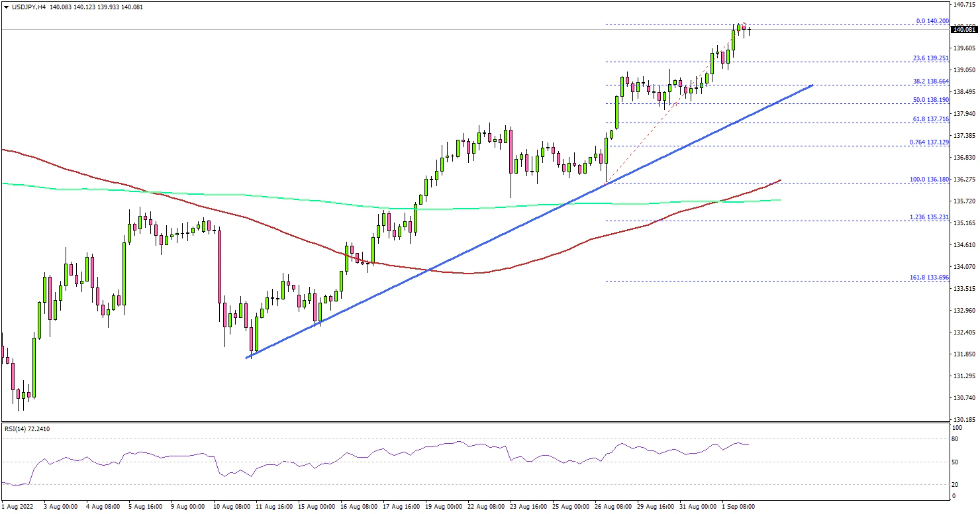Click the 1 Sep 08:00 time label

(x=736, y=507)
